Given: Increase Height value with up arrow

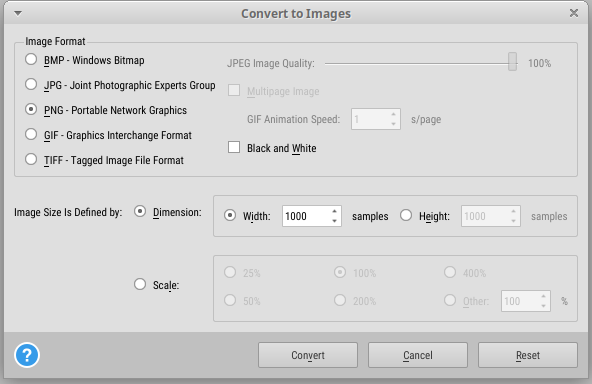Looking at the screenshot, I should click(x=513, y=211).
